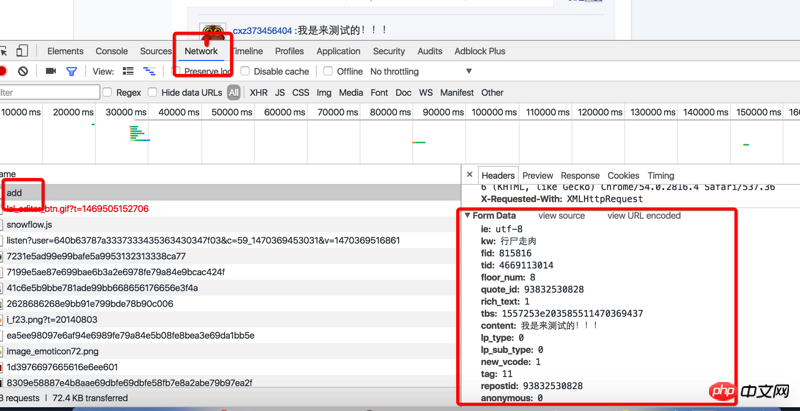Screen dimensions: 800x411
Task: Select the Network tab
Action: pos(201,51)
